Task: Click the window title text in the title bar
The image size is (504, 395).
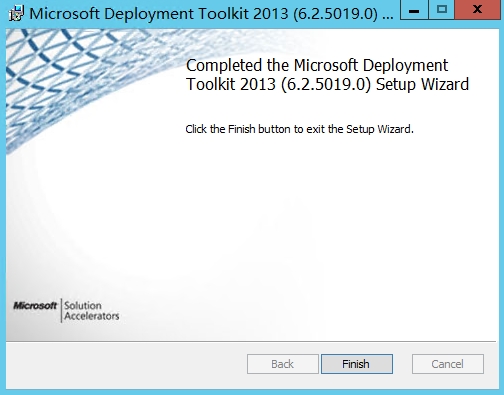Action: 211,14
